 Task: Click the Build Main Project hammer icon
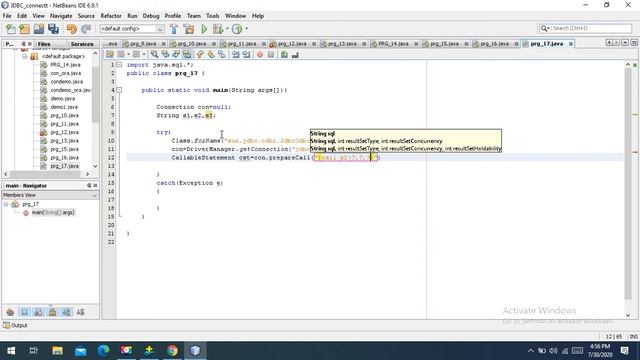(174, 29)
